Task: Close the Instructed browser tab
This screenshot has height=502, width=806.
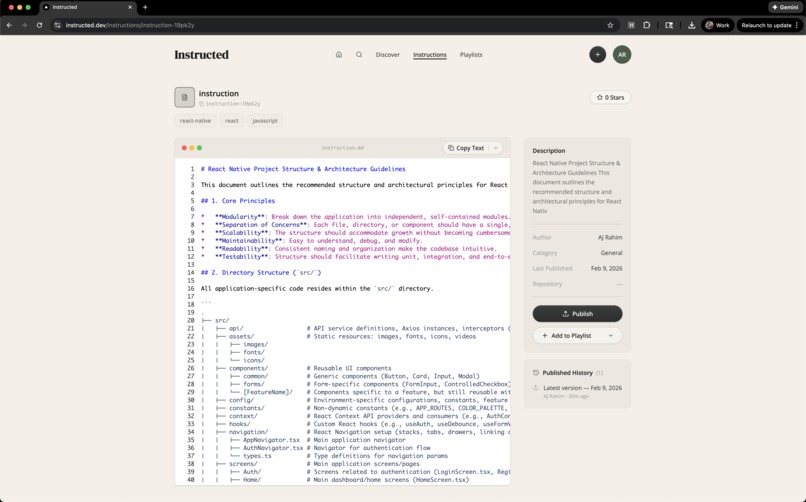Action: click(130, 7)
